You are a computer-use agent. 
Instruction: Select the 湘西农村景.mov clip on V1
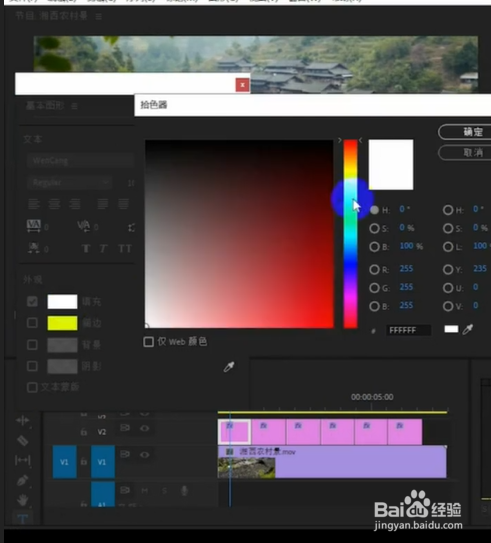point(332,462)
